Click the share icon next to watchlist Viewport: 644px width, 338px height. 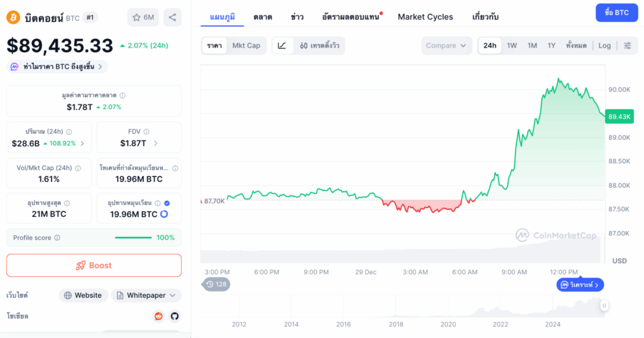(172, 17)
